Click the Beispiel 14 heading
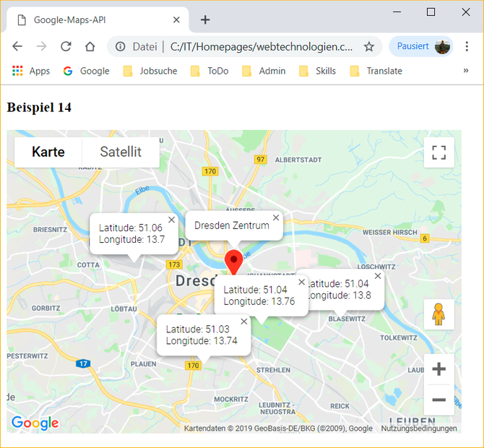The image size is (484, 448). coord(39,108)
